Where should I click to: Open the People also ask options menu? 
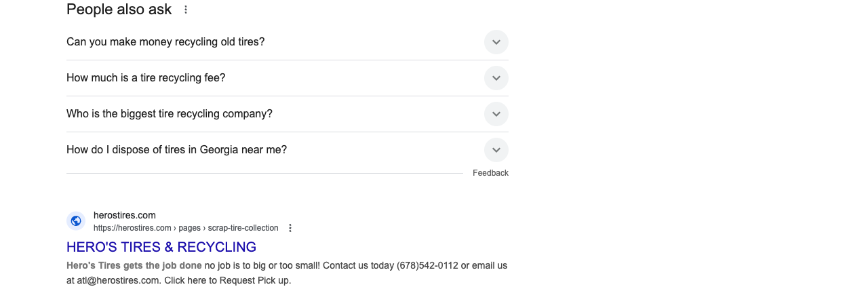(186, 9)
